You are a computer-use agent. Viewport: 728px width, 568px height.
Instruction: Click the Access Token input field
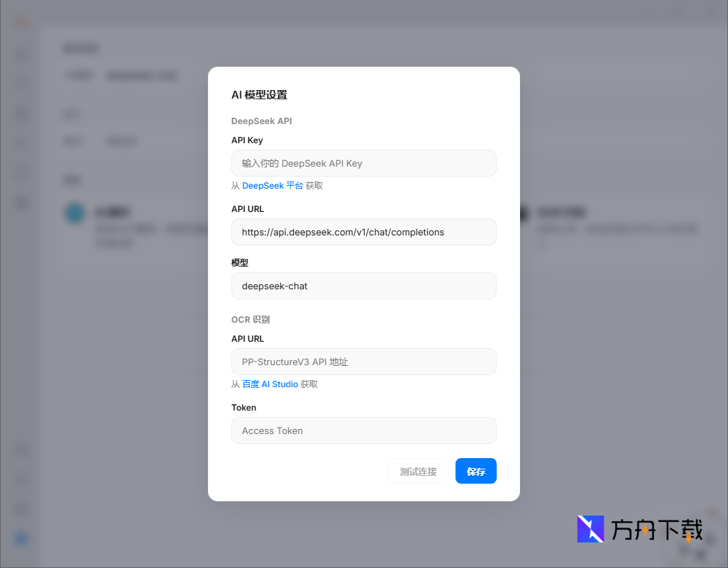coord(363,430)
